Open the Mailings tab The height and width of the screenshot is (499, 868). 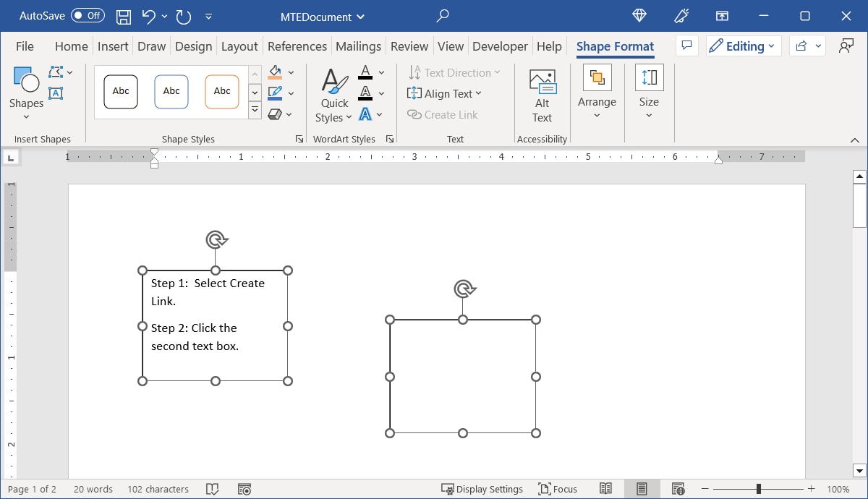pyautogui.click(x=358, y=46)
